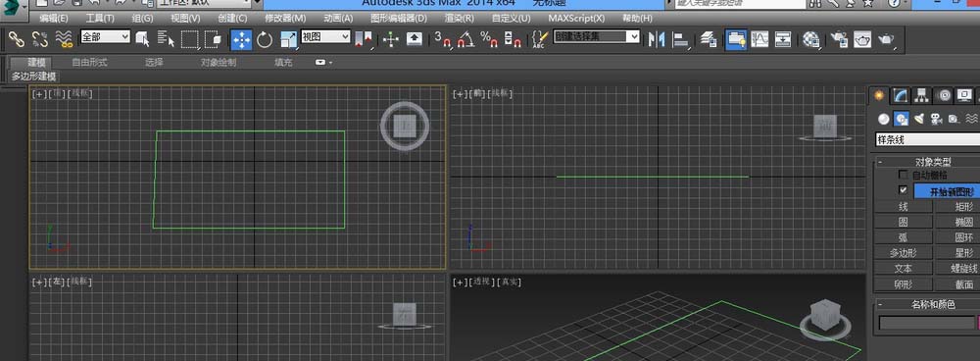This screenshot has width=980, height=361.
Task: Click the teapot Render icon
Action: pos(886,39)
